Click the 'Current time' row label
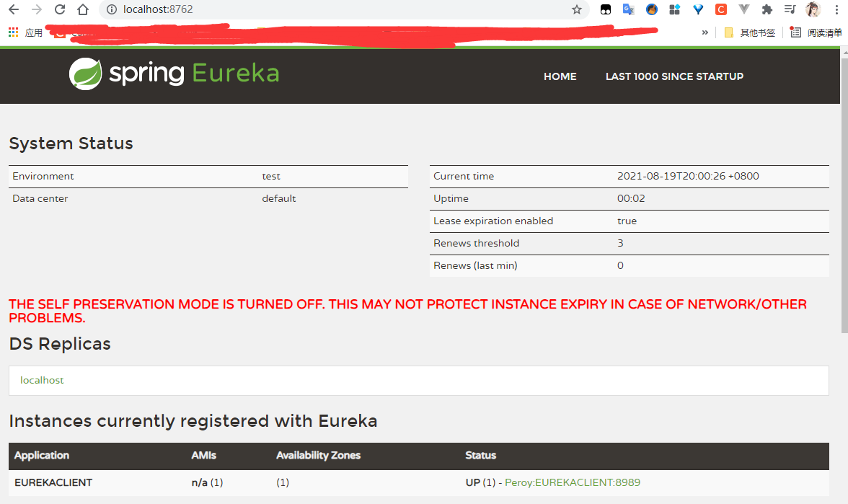This screenshot has width=848, height=504. 464,176
